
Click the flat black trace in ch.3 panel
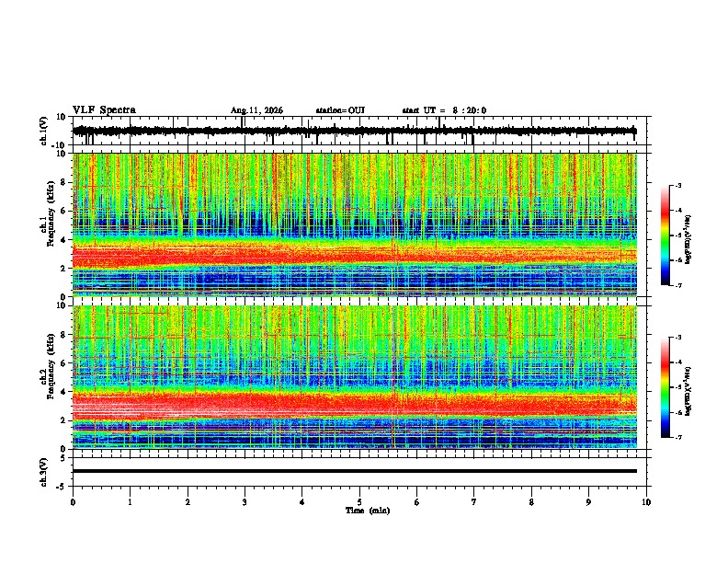[x=355, y=471]
